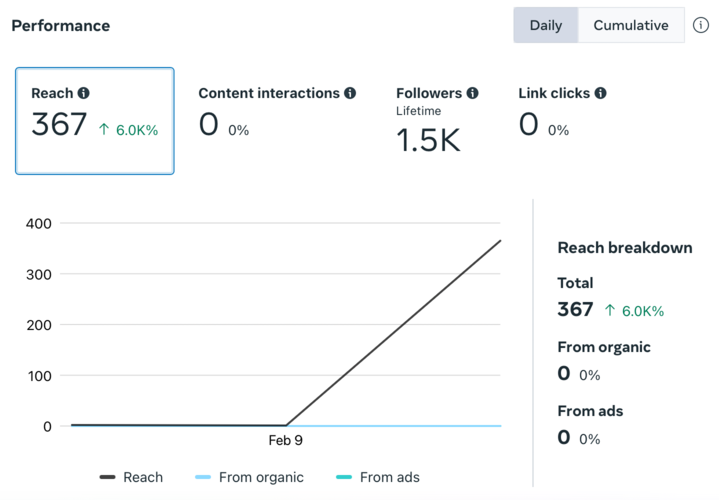Select the Content interactions metric
Image resolution: width=719 pixels, height=500 pixels.
click(277, 112)
